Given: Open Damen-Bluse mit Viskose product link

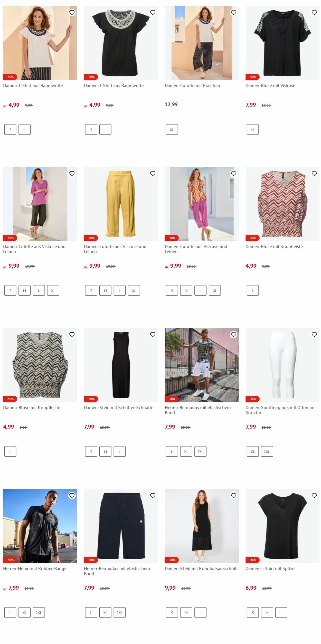Looking at the screenshot, I should (x=270, y=85).
